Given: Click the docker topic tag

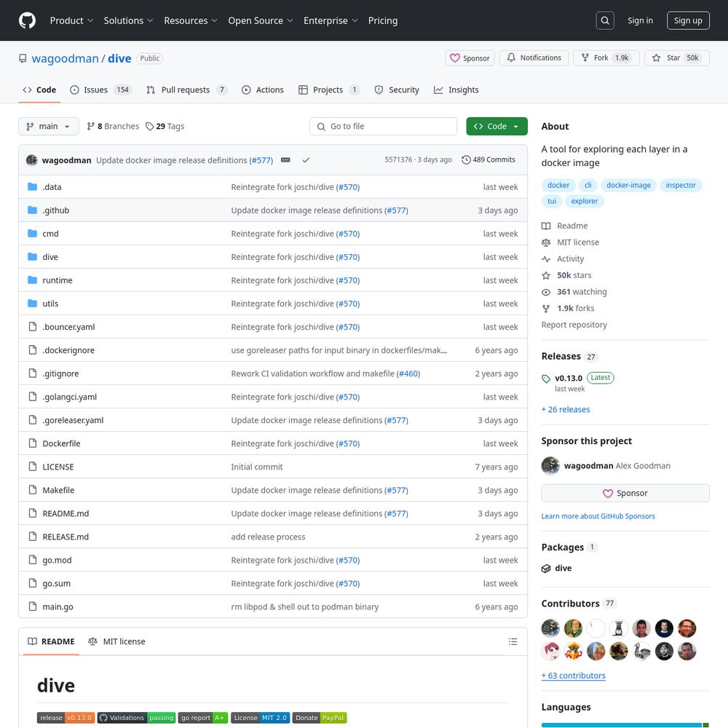Looking at the screenshot, I should point(558,185).
